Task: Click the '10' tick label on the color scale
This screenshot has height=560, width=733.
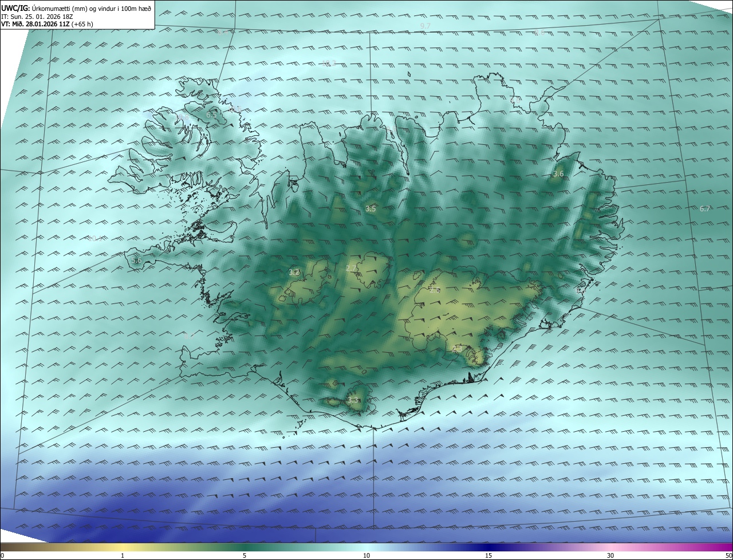Action: tap(366, 555)
